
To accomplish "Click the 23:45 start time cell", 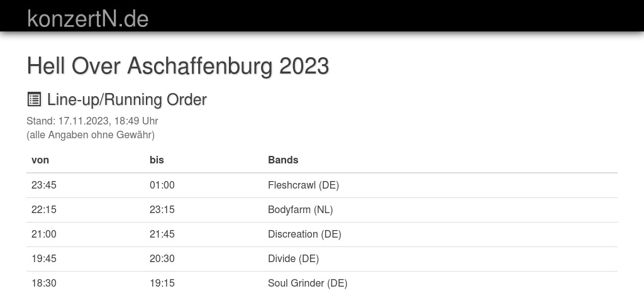I will point(44,185).
